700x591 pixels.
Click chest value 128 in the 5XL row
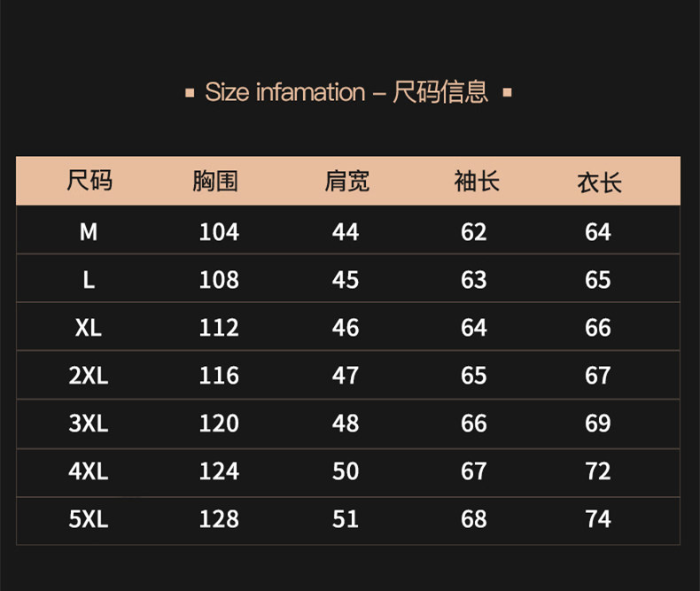point(219,519)
